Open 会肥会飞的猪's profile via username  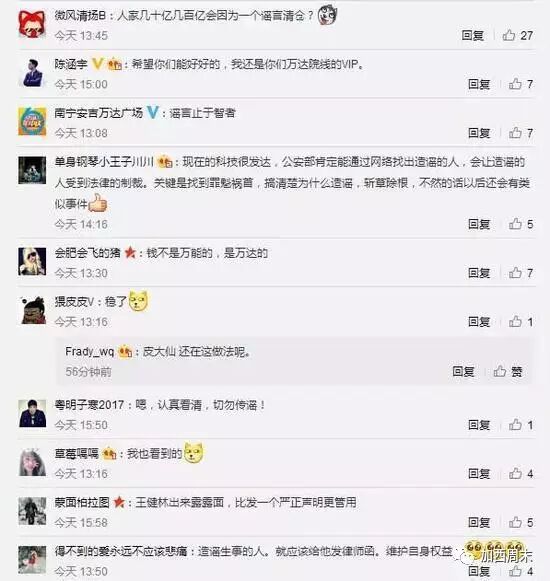(x=87, y=253)
